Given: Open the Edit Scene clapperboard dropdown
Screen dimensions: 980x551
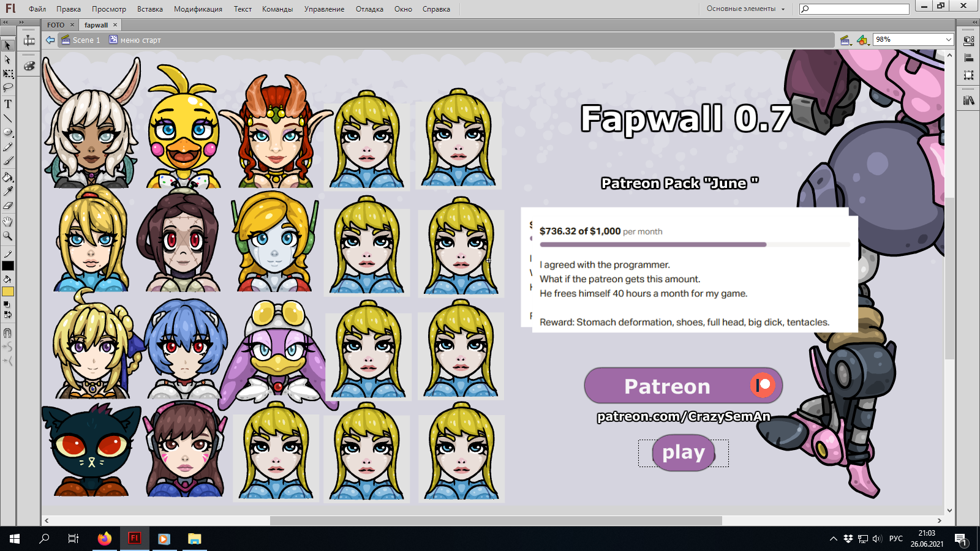Looking at the screenshot, I should 846,40.
